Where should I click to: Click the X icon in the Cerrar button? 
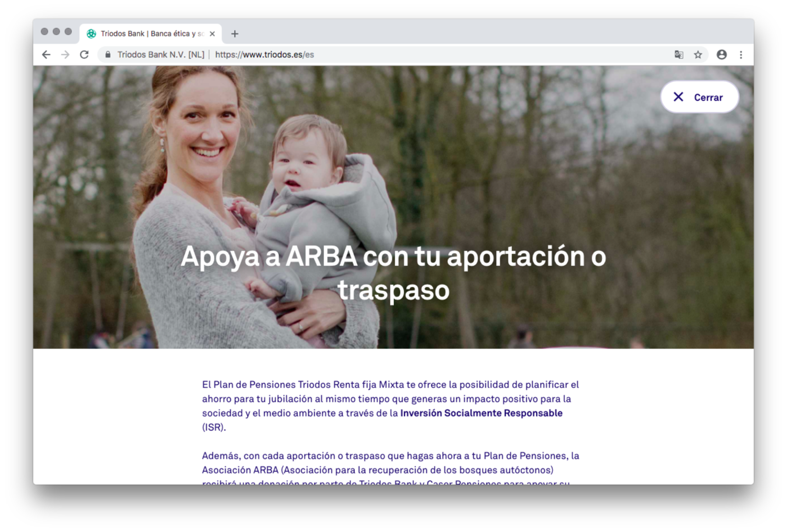click(x=678, y=97)
